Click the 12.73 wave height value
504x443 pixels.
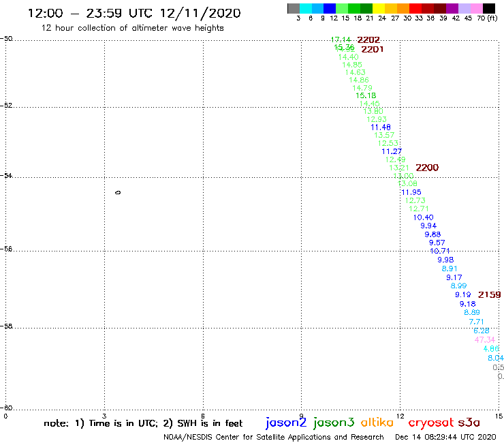click(415, 200)
